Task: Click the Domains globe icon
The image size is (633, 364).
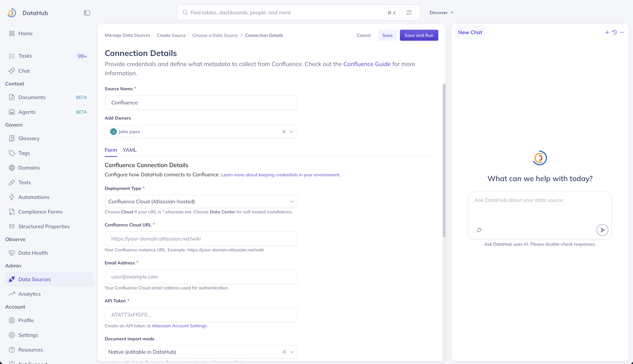Action: 12,168
